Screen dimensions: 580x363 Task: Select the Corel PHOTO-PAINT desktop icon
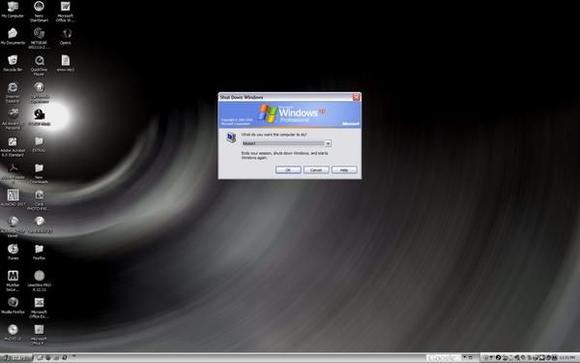pyautogui.click(x=39, y=200)
